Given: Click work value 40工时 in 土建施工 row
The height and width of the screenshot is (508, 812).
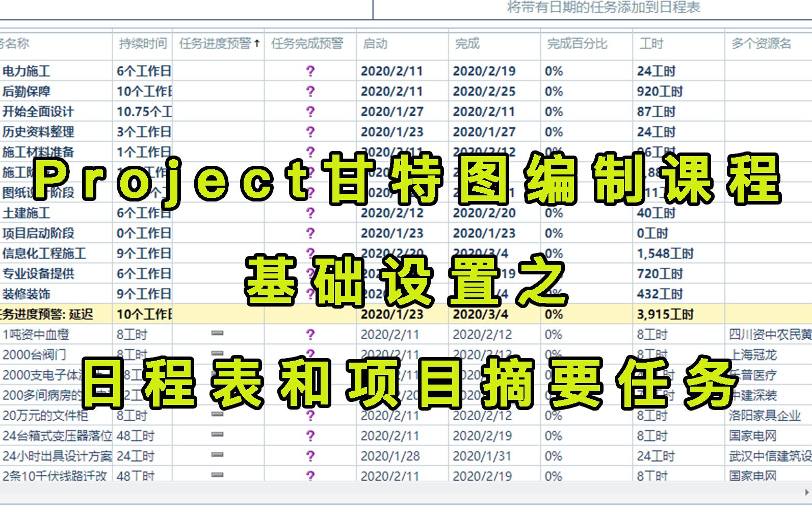Looking at the screenshot, I should 657,213.
